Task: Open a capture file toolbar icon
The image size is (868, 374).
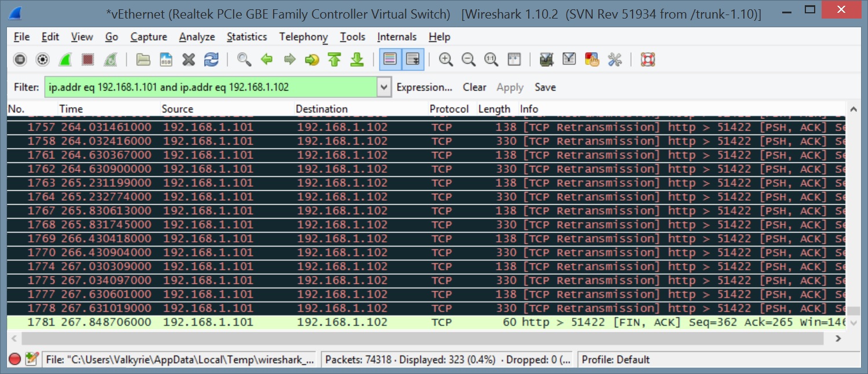Action: [143, 59]
